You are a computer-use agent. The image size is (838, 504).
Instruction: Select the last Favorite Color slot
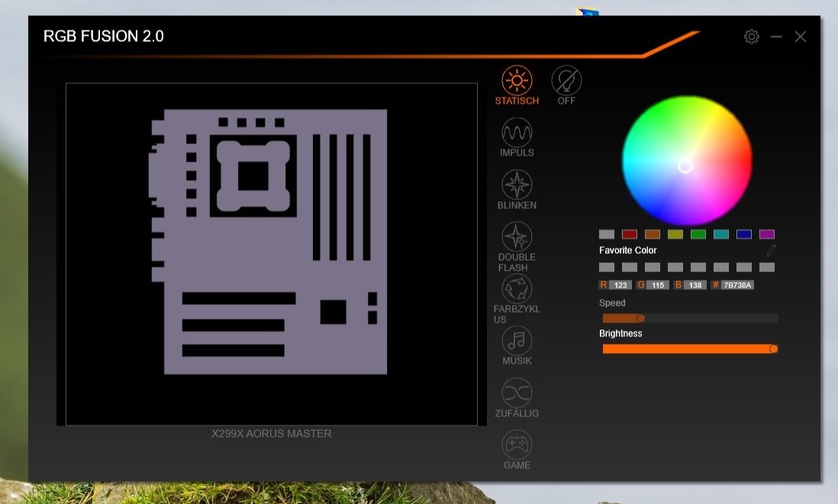(767, 267)
